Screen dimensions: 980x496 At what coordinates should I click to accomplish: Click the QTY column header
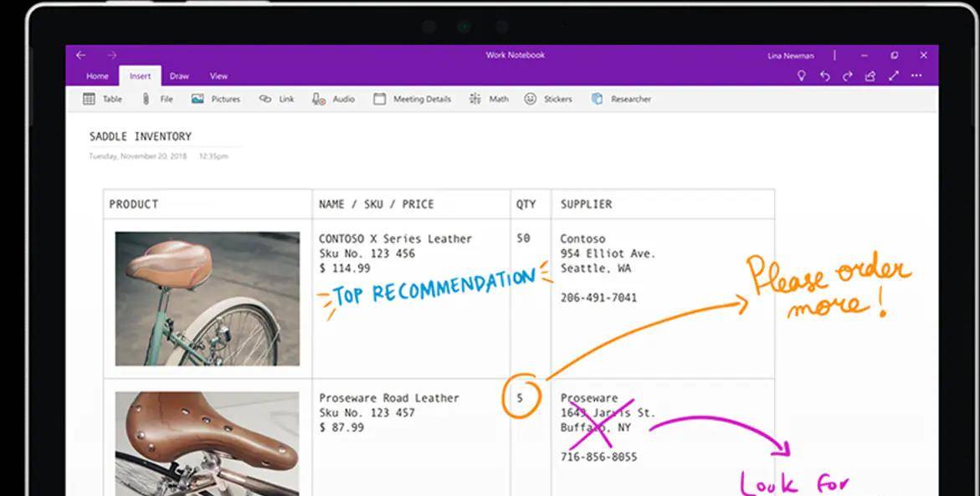coord(526,204)
